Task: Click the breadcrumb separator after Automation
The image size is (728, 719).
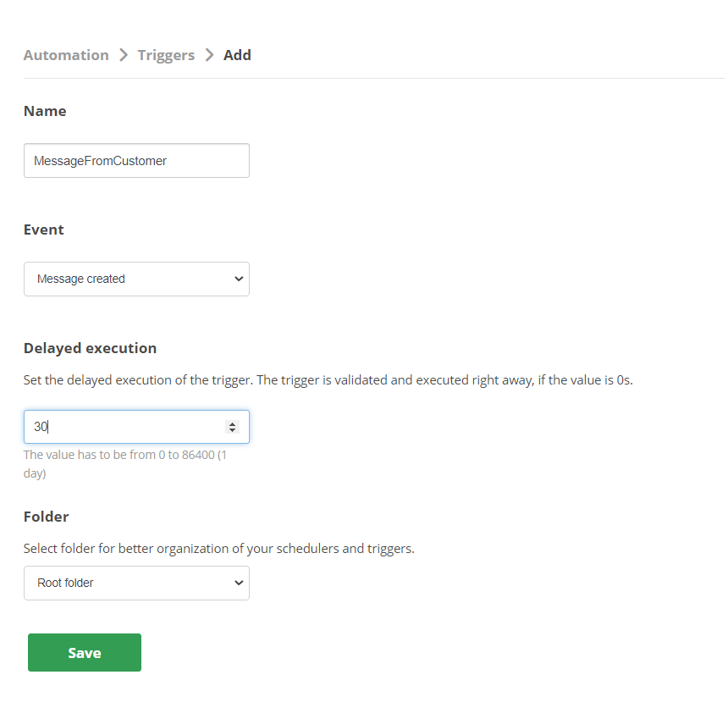Action: 124,54
